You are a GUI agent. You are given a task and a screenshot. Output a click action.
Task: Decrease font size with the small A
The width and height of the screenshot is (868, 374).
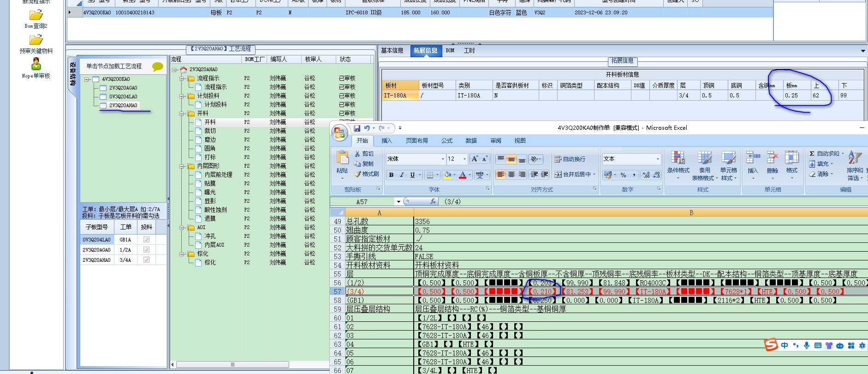pos(484,159)
